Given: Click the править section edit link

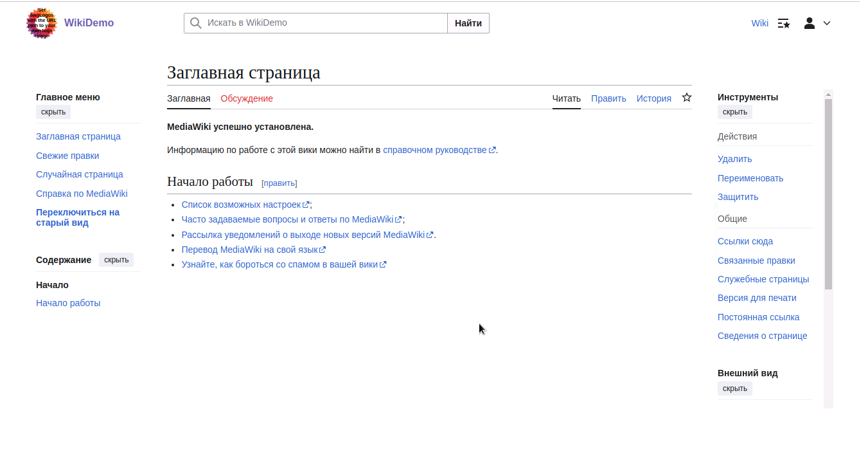Looking at the screenshot, I should click(279, 183).
